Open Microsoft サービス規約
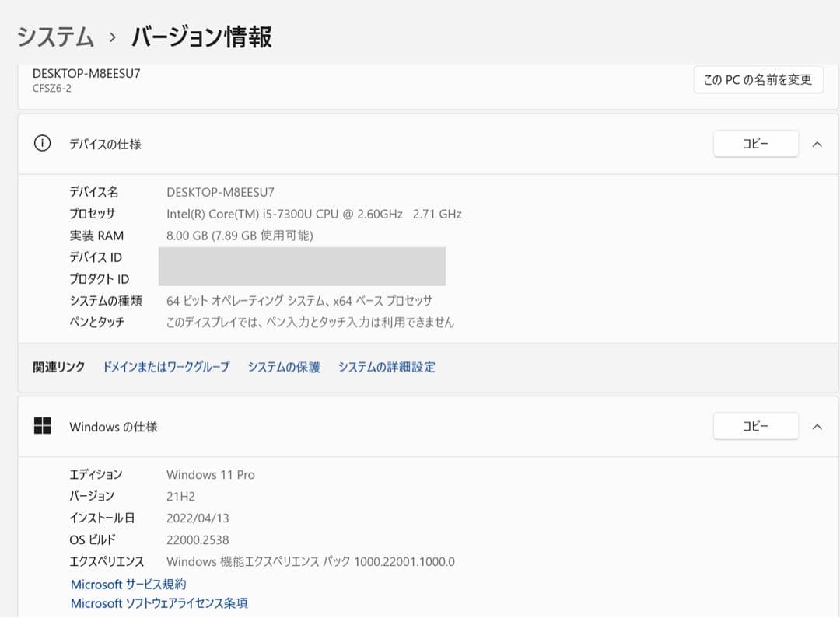The image size is (840, 618). click(x=130, y=584)
